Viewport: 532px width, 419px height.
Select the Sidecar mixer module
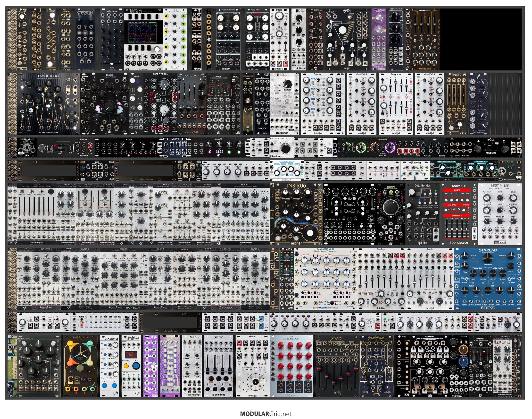(337, 366)
